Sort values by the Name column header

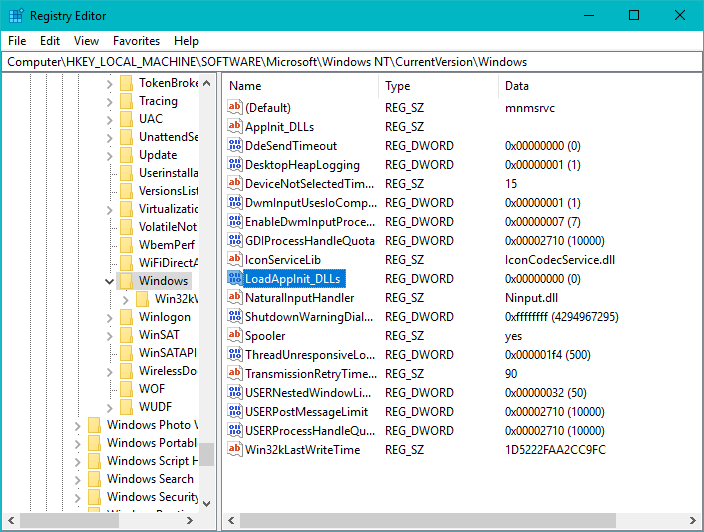pyautogui.click(x=301, y=86)
